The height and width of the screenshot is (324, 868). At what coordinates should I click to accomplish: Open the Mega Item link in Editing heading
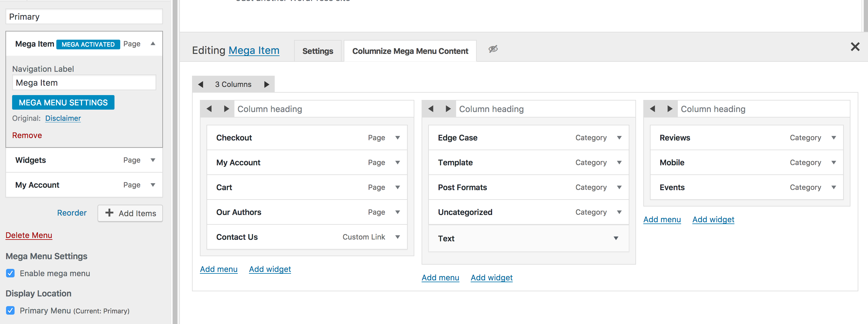(254, 50)
